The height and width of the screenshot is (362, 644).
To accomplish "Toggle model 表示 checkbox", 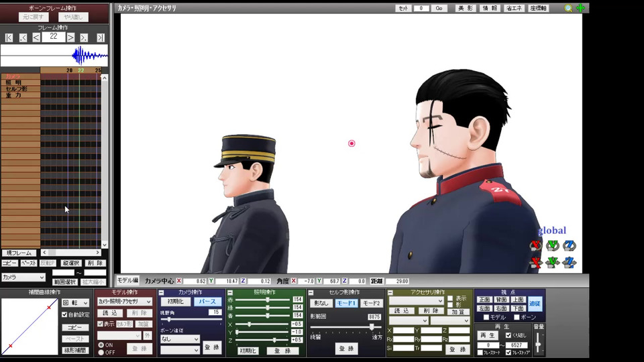I will (x=100, y=324).
